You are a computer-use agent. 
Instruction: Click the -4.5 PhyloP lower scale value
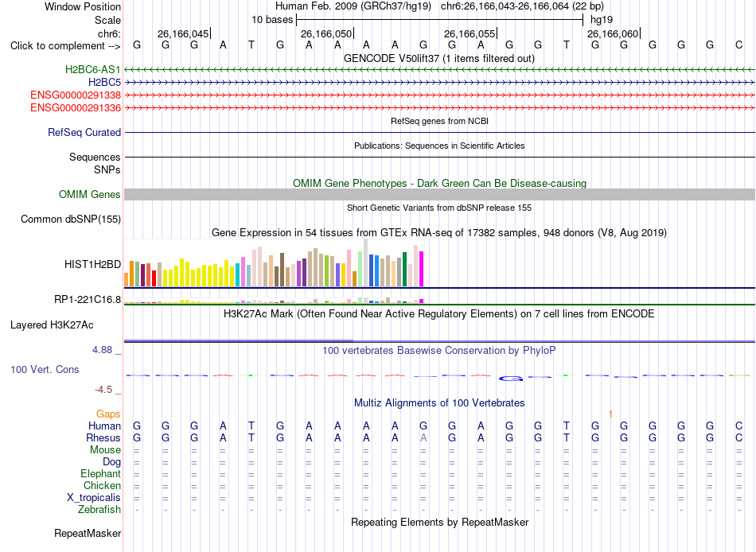tap(103, 389)
